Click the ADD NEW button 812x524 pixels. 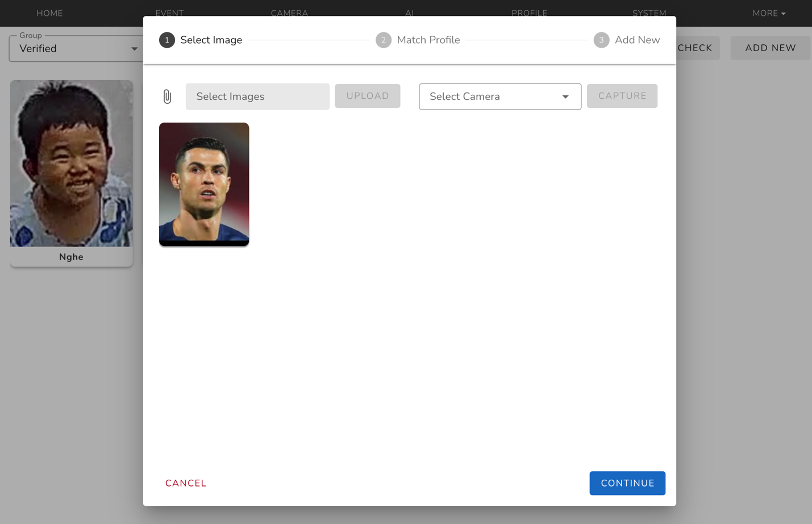click(770, 48)
